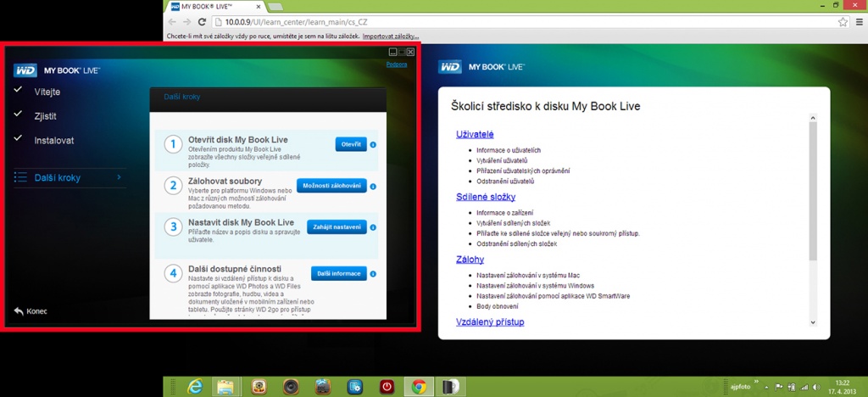This screenshot has width=868, height=397.
Task: Click the info icon beside Zahájit nastavení
Action: (373, 227)
